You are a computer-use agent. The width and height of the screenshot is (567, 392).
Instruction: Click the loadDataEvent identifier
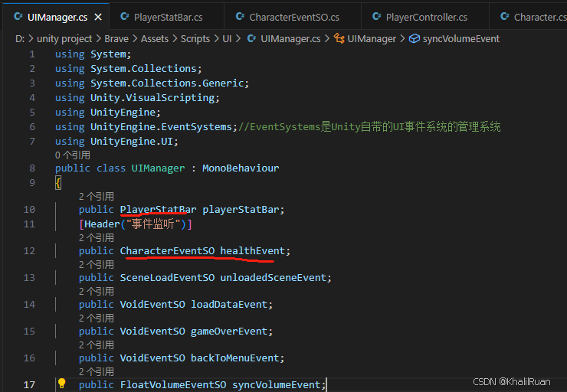point(229,304)
